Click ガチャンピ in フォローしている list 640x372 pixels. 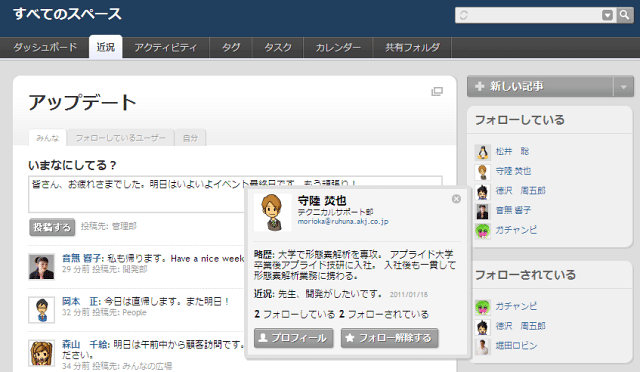(x=516, y=230)
